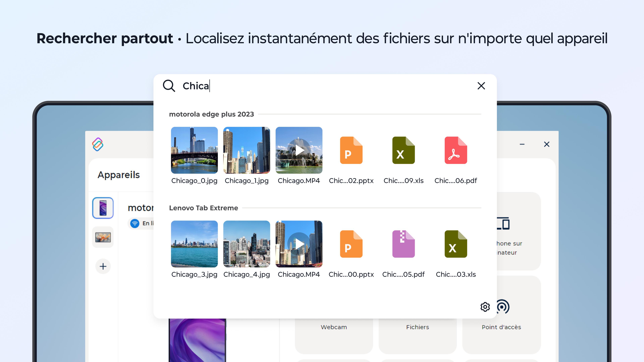Image resolution: width=644 pixels, height=362 pixels.
Task: Open the Chic...02.pptx file icon
Action: (351, 150)
